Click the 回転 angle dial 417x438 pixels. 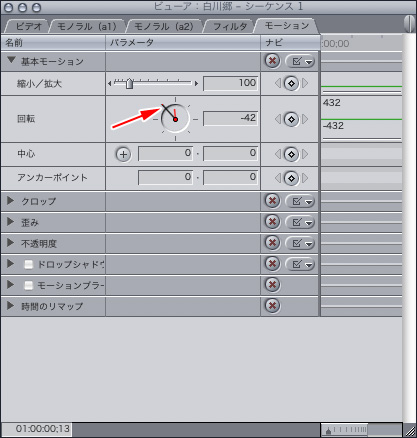pyautogui.click(x=175, y=119)
